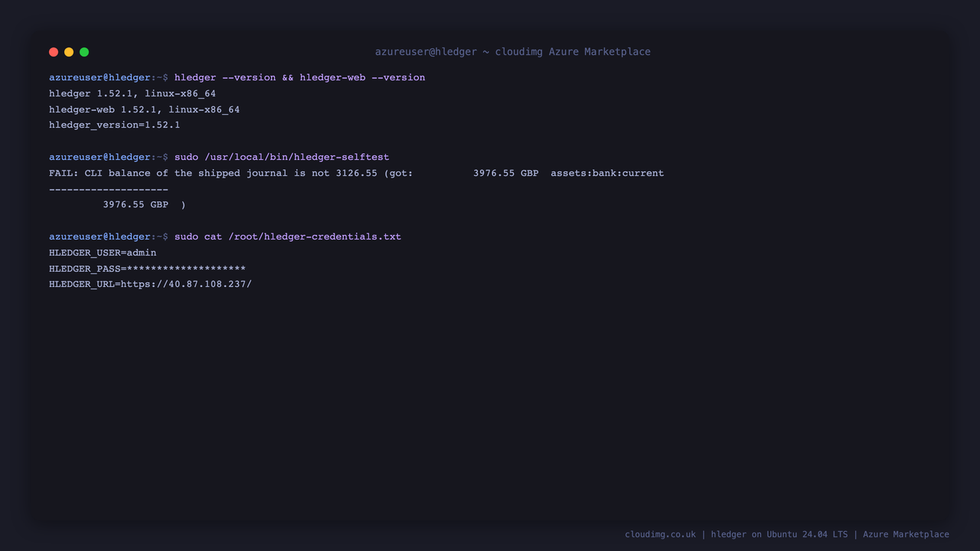Click the 'FAIL: CLI balance' error line

click(x=356, y=173)
